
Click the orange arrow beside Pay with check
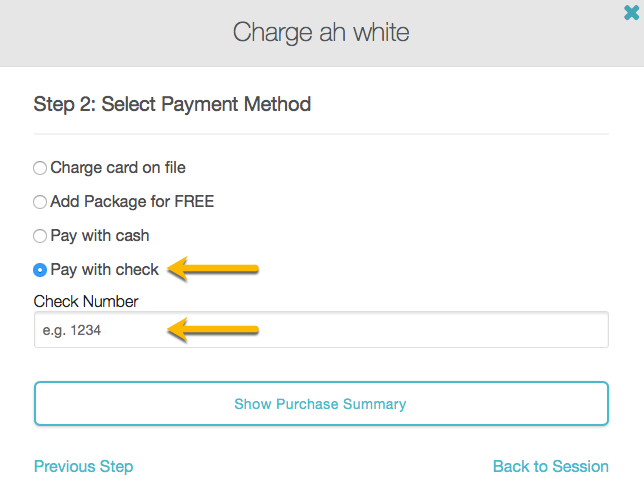214,268
